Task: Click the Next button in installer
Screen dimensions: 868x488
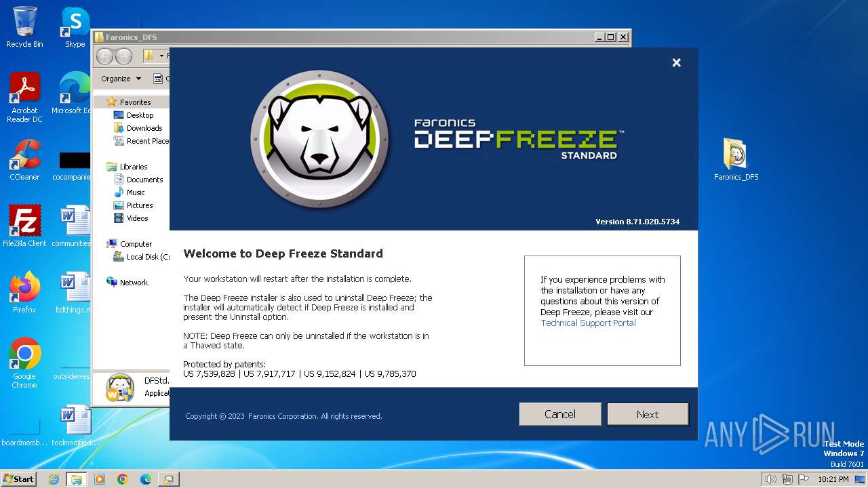Action: click(x=648, y=414)
